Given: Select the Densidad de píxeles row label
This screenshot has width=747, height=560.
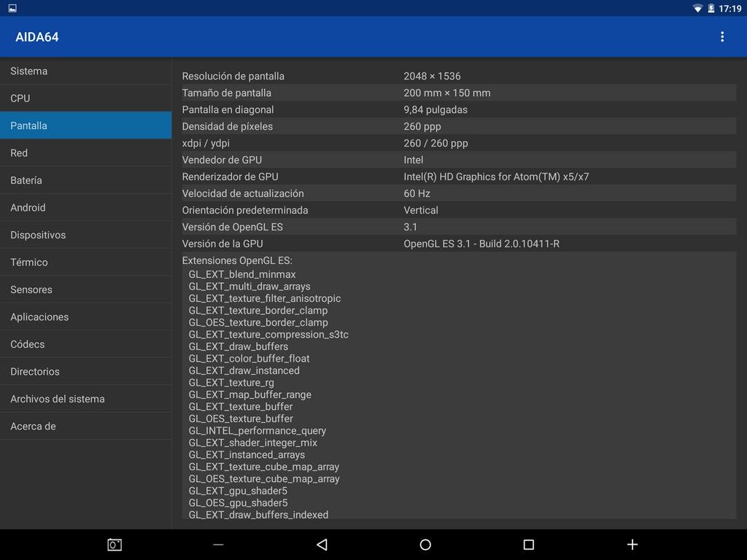Looking at the screenshot, I should pyautogui.click(x=228, y=126).
